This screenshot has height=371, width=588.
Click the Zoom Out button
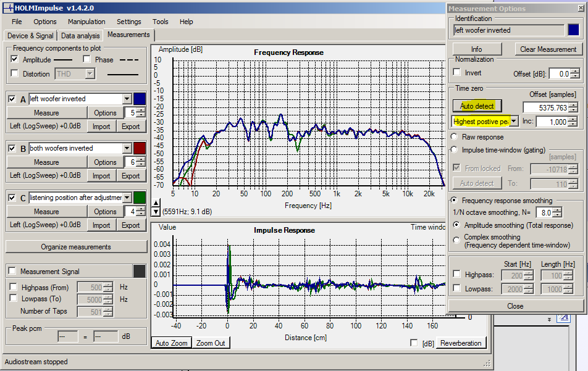211,343
